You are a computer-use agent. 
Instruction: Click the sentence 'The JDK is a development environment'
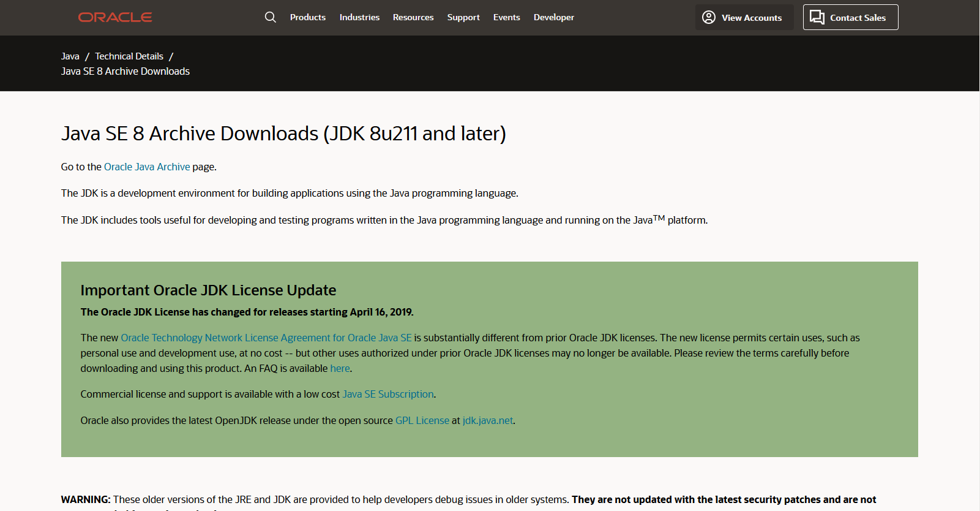pyautogui.click(x=290, y=193)
